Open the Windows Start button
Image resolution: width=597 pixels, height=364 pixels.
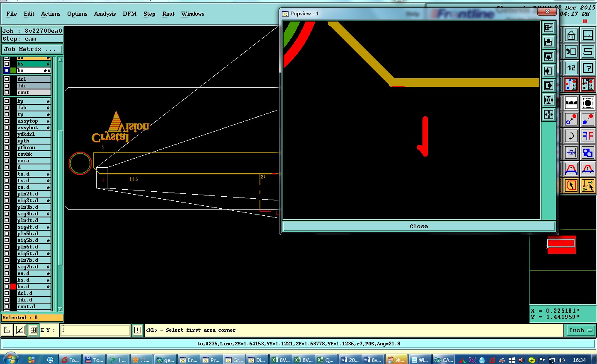pyautogui.click(x=10, y=359)
